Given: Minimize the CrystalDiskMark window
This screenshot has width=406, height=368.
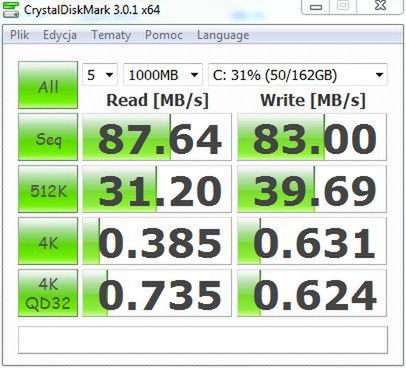Looking at the screenshot, I should pyautogui.click(x=316, y=6).
